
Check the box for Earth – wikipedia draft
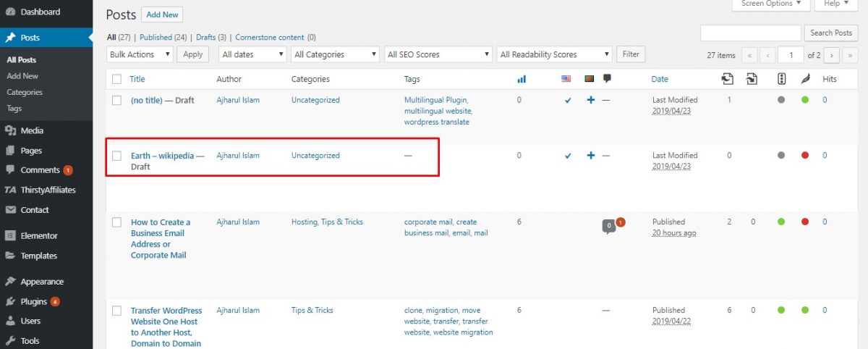click(x=117, y=156)
